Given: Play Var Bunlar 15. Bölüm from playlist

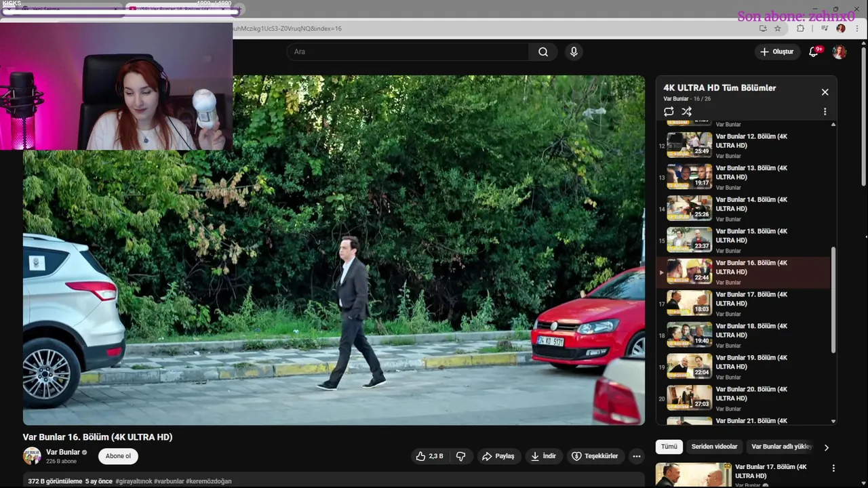Looking at the screenshot, I should tap(744, 240).
